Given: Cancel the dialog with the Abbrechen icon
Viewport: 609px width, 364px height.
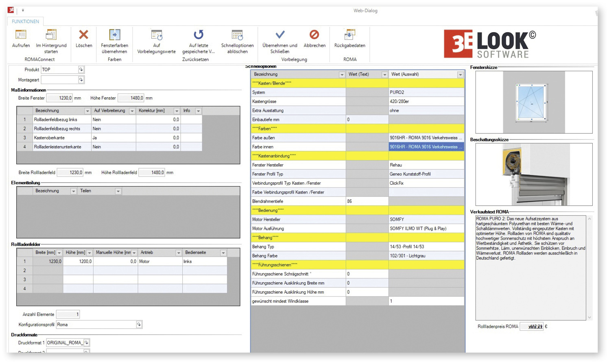Looking at the screenshot, I should pos(314,36).
